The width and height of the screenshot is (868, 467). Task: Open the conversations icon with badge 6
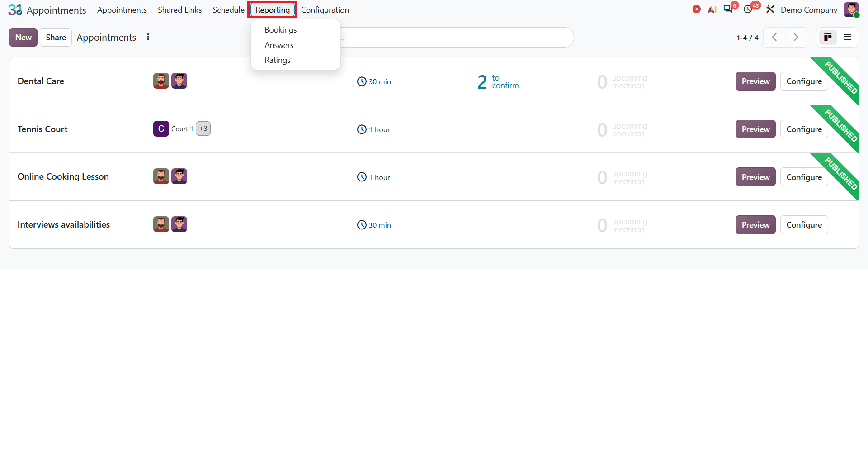point(728,9)
